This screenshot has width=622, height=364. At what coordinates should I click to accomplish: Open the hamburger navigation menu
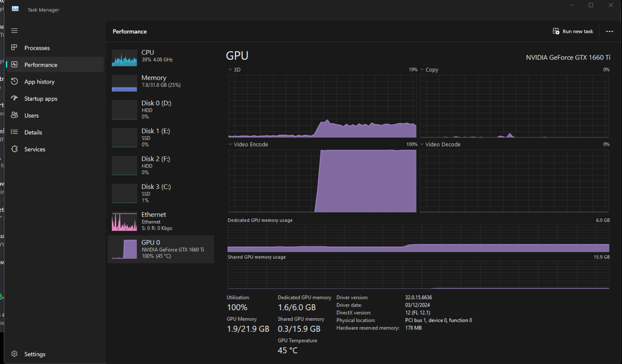tap(14, 31)
